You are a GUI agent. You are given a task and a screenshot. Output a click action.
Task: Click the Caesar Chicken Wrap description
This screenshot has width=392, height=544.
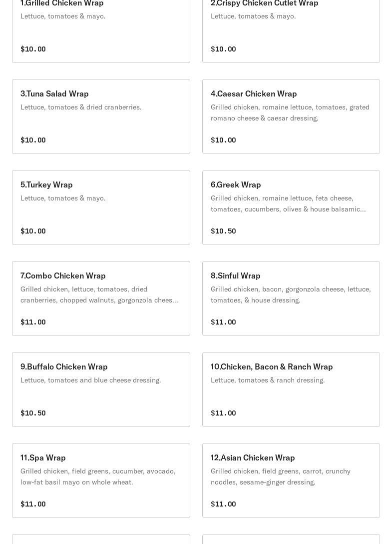coord(290,112)
